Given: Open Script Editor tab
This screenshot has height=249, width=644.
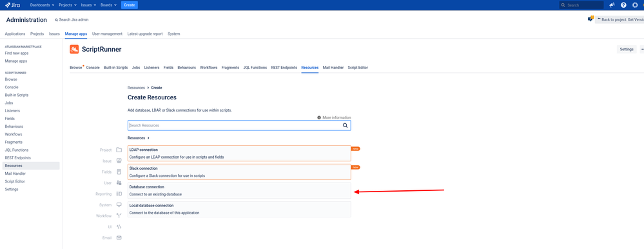Looking at the screenshot, I should (358, 67).
